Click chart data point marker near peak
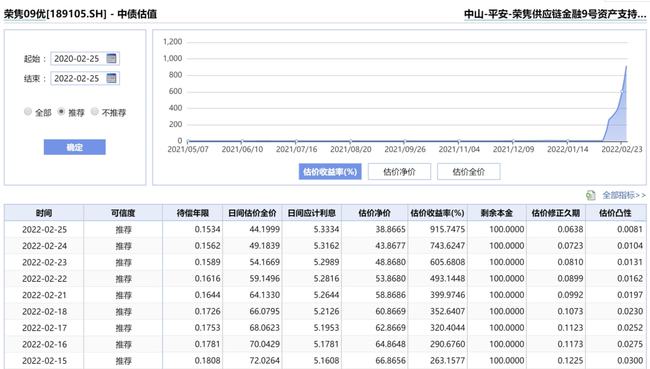This screenshot has width=650, height=369. click(622, 92)
